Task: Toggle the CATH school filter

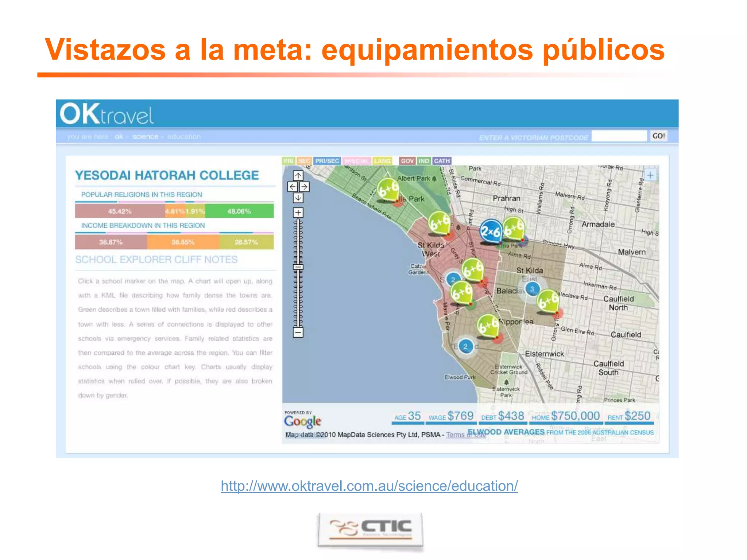Action: coord(442,161)
